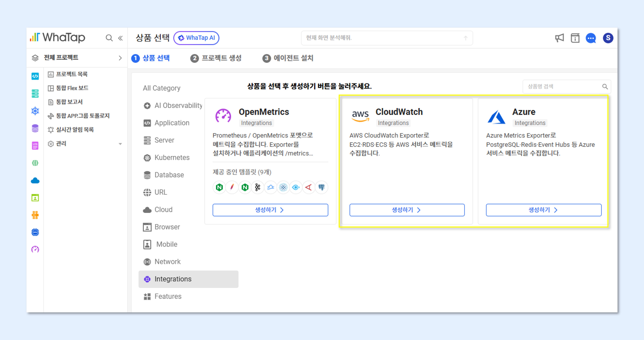Open the blue GPU chip icon in left rail
This screenshot has width=644, height=340.
click(x=35, y=232)
